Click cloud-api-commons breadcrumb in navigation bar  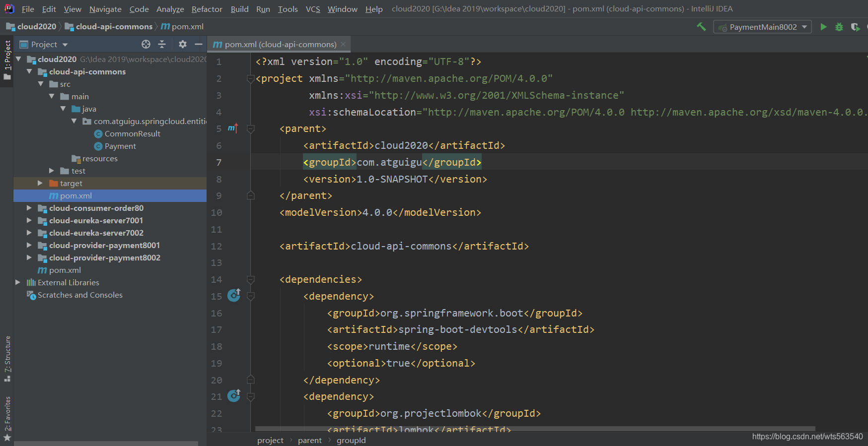point(109,27)
